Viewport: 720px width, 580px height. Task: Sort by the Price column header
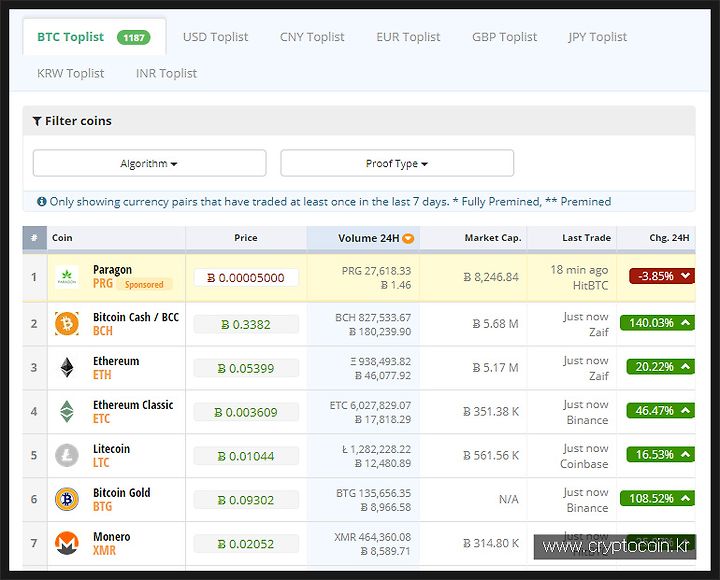tap(246, 238)
